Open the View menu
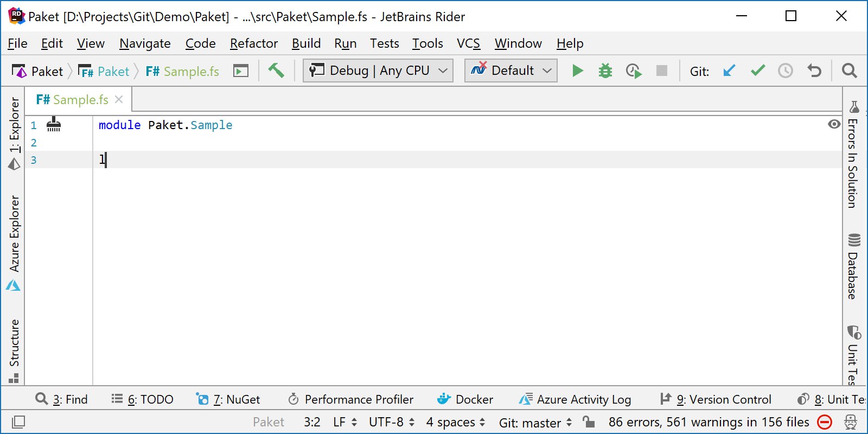The image size is (868, 434). click(91, 43)
